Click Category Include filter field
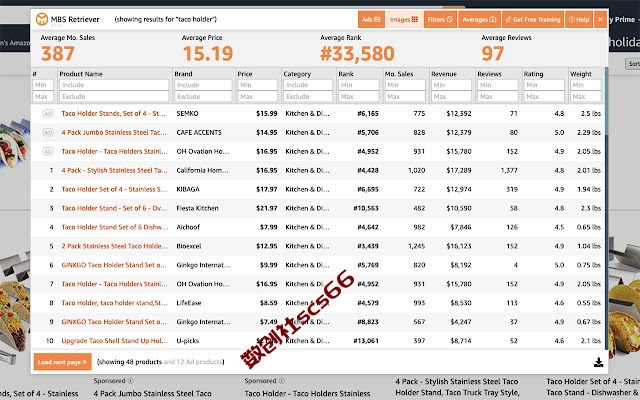This screenshot has height=400, width=640. [308, 85]
